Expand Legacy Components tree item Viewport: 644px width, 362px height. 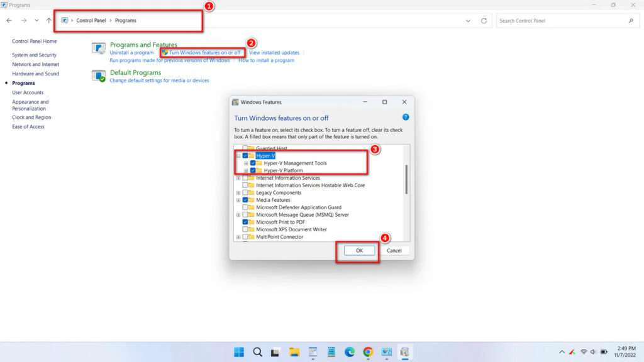(238, 192)
